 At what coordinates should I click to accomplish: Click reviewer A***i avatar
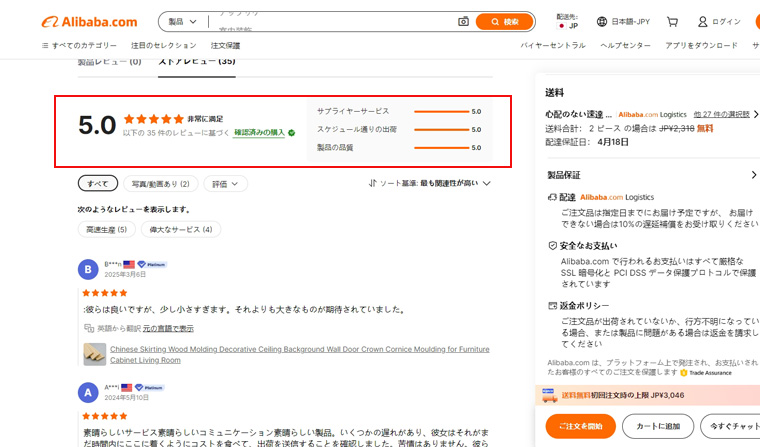point(88,392)
